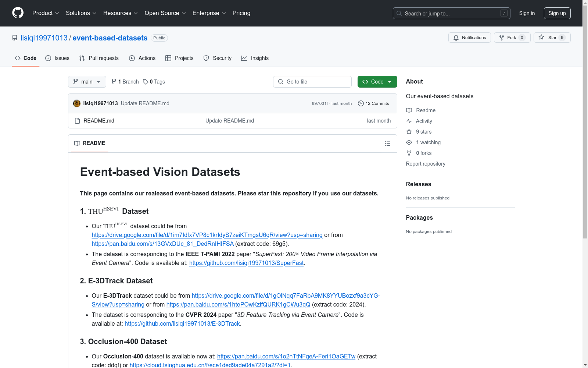Image resolution: width=588 pixels, height=368 pixels.
Task: Switch to the Pull requests tab
Action: pyautogui.click(x=99, y=58)
